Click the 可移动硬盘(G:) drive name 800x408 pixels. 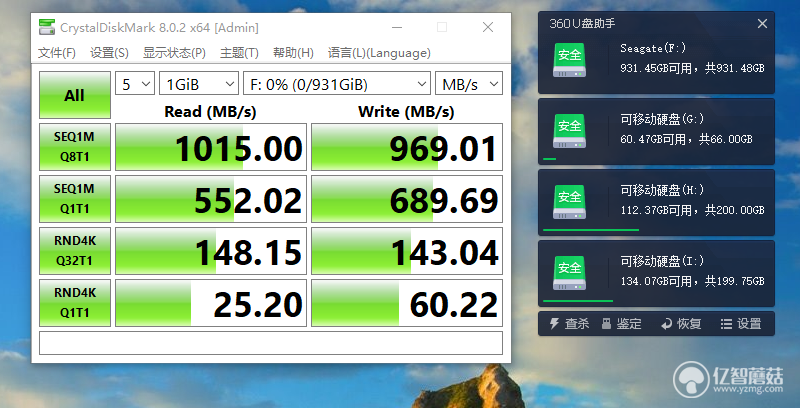662,119
